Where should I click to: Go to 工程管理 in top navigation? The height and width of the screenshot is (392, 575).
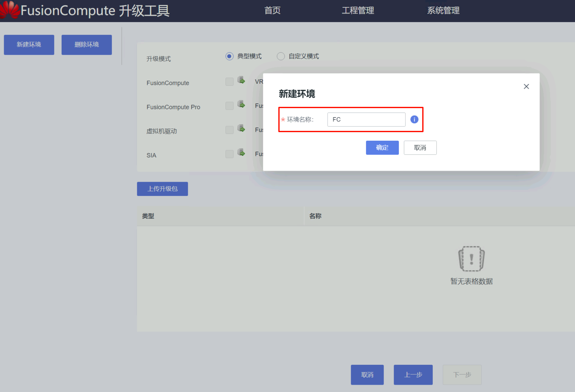tap(358, 11)
